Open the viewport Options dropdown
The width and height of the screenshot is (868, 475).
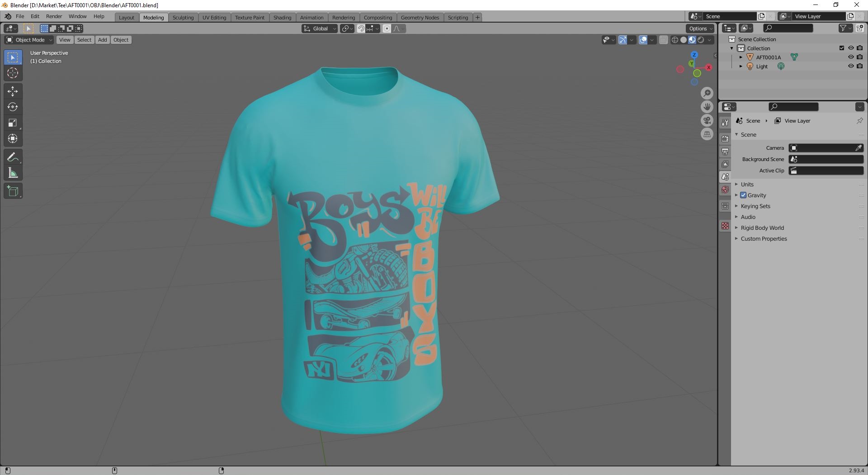pyautogui.click(x=700, y=28)
